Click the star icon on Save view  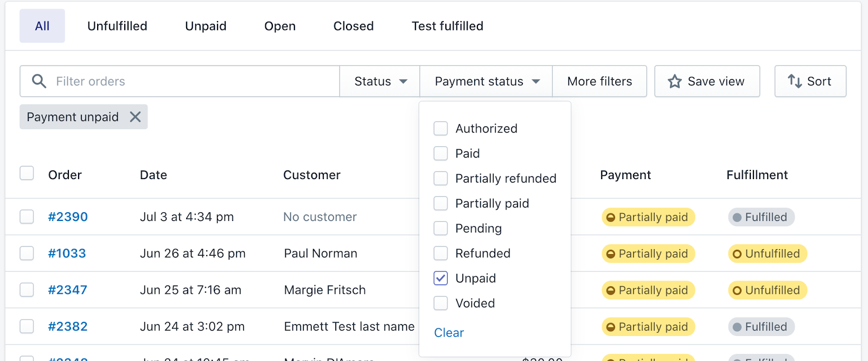click(674, 81)
